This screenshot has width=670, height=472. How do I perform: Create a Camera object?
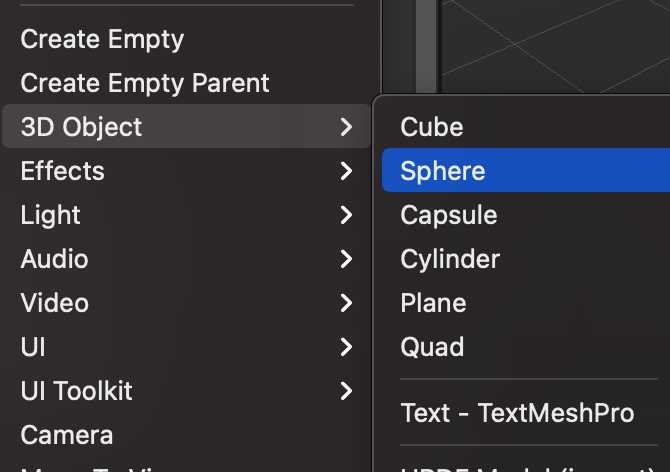[66, 435]
